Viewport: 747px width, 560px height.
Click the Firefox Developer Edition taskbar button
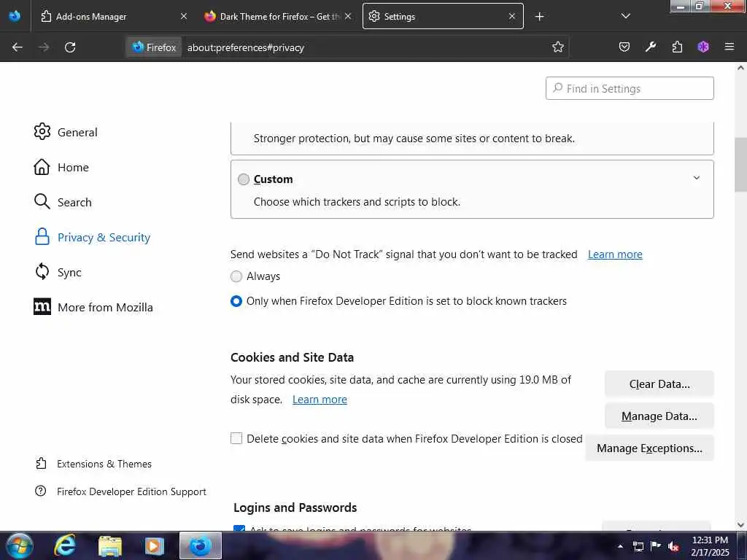(x=201, y=545)
